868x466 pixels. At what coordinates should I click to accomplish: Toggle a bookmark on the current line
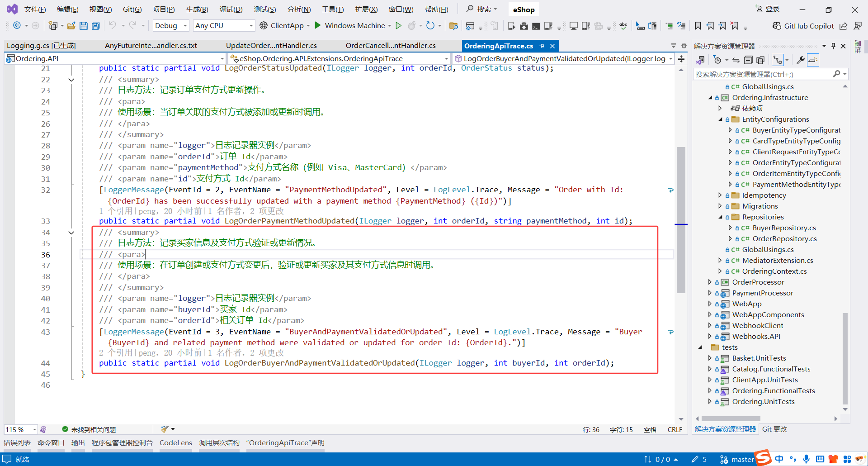point(698,26)
